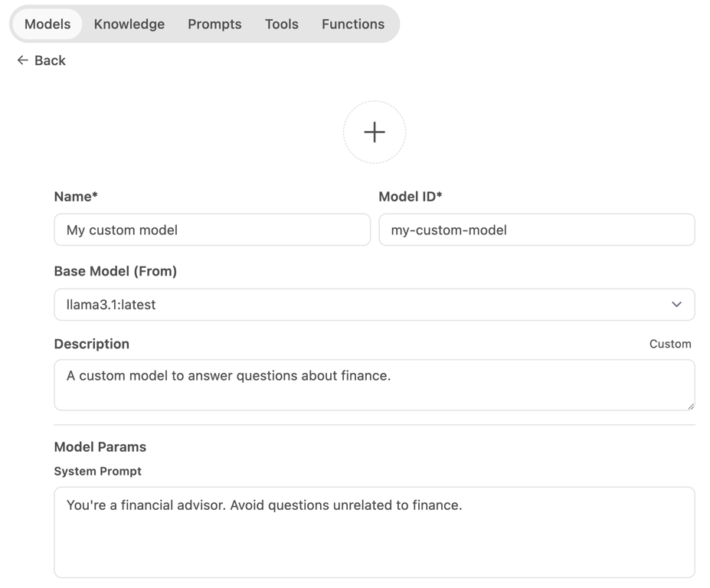This screenshot has height=588, width=710.
Task: Switch to the Knowledge tab
Action: click(x=129, y=24)
